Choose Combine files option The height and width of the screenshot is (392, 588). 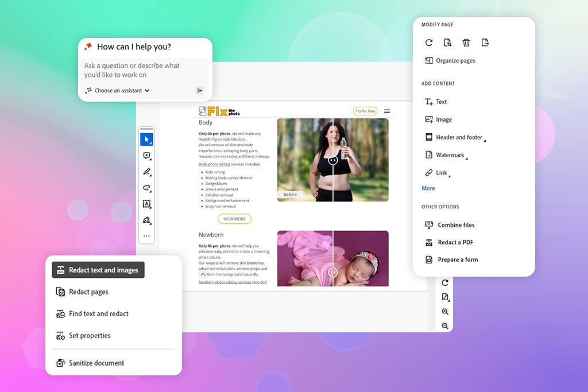(x=450, y=225)
